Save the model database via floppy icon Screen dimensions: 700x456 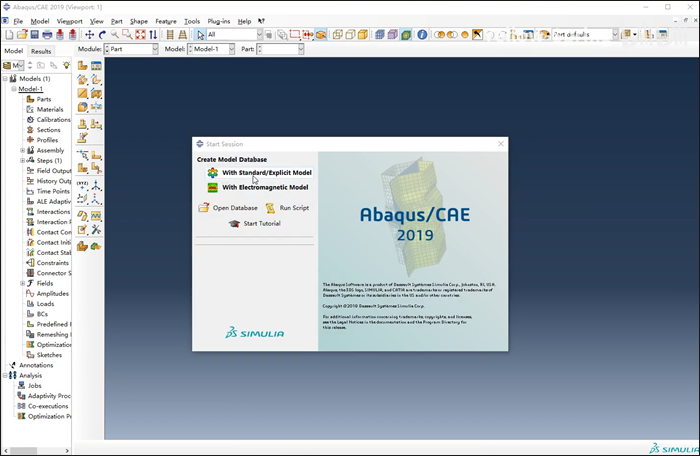pos(34,34)
